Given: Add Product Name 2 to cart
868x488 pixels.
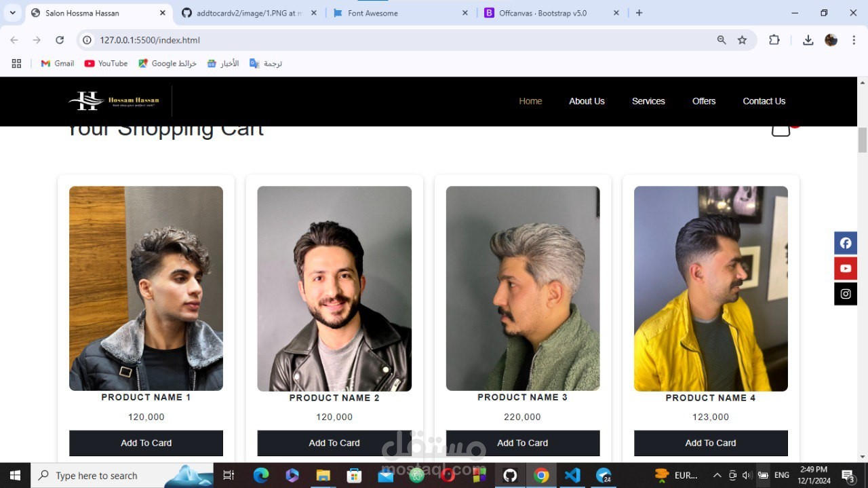Looking at the screenshot, I should tap(334, 443).
